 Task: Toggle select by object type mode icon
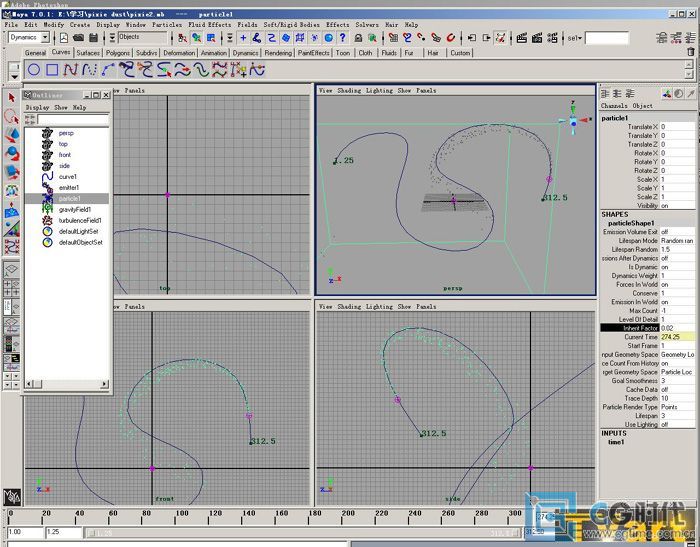pyautogui.click(x=196, y=38)
